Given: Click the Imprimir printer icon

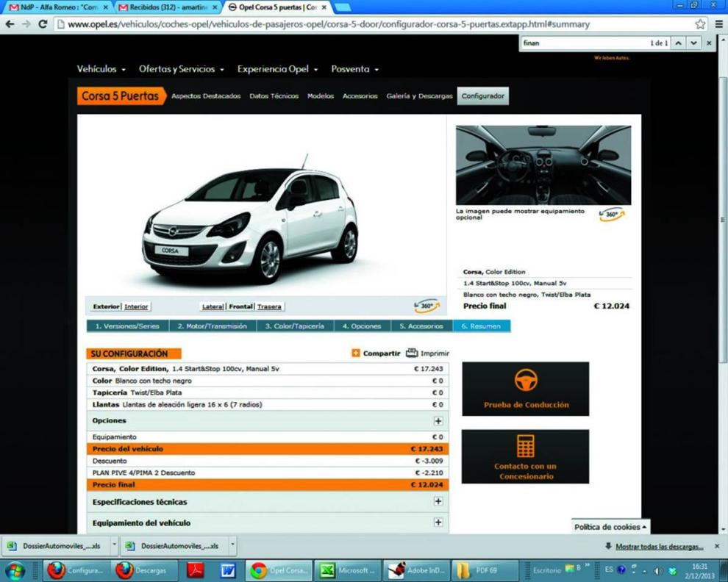Looking at the screenshot, I should click(412, 353).
